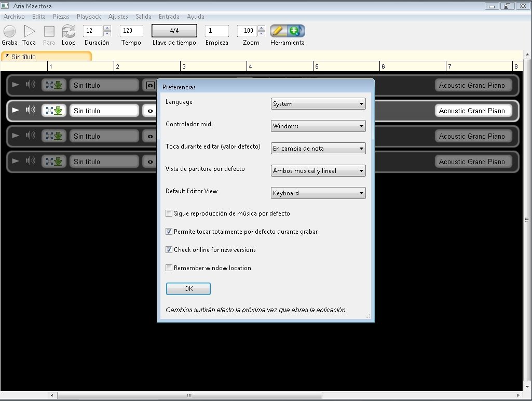This screenshot has height=401, width=532.
Task: Open the Controlador midi dropdown
Action: click(318, 126)
